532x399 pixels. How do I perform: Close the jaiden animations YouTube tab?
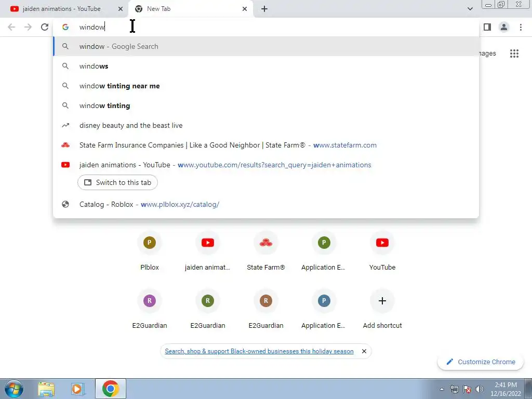[x=121, y=9]
